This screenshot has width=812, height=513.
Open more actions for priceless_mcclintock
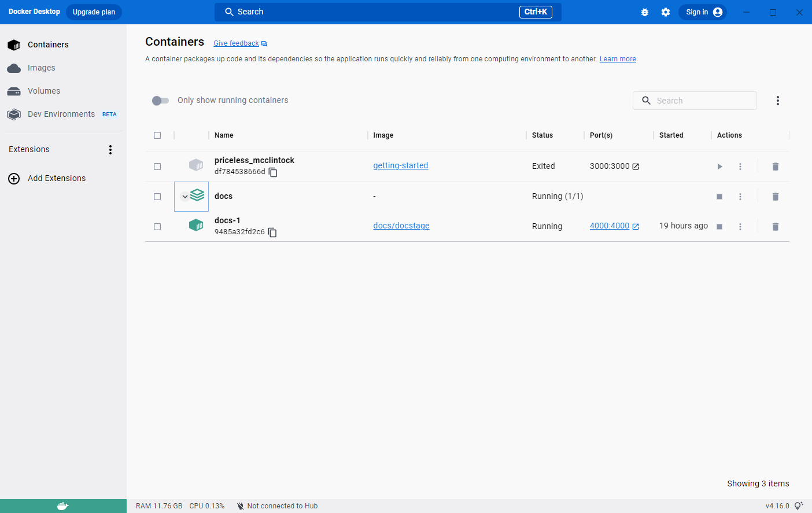click(740, 167)
